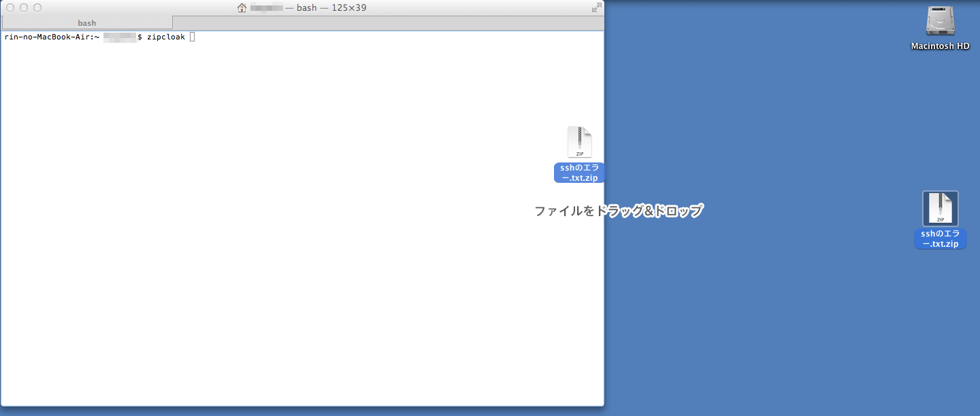Click the home folder icon in title bar

coord(242,7)
